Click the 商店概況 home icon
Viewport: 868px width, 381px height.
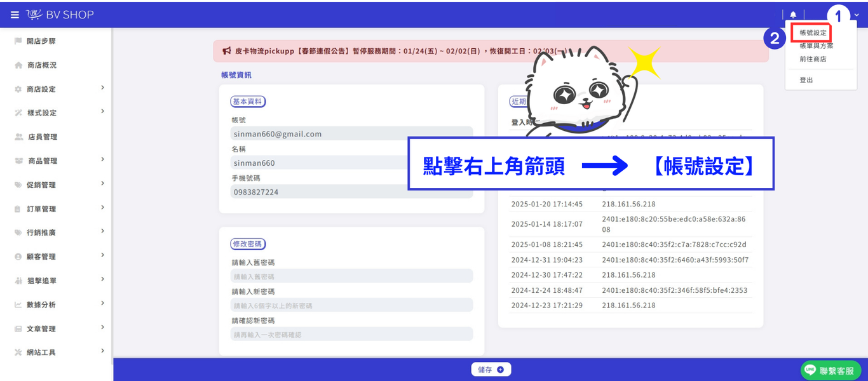(x=18, y=65)
